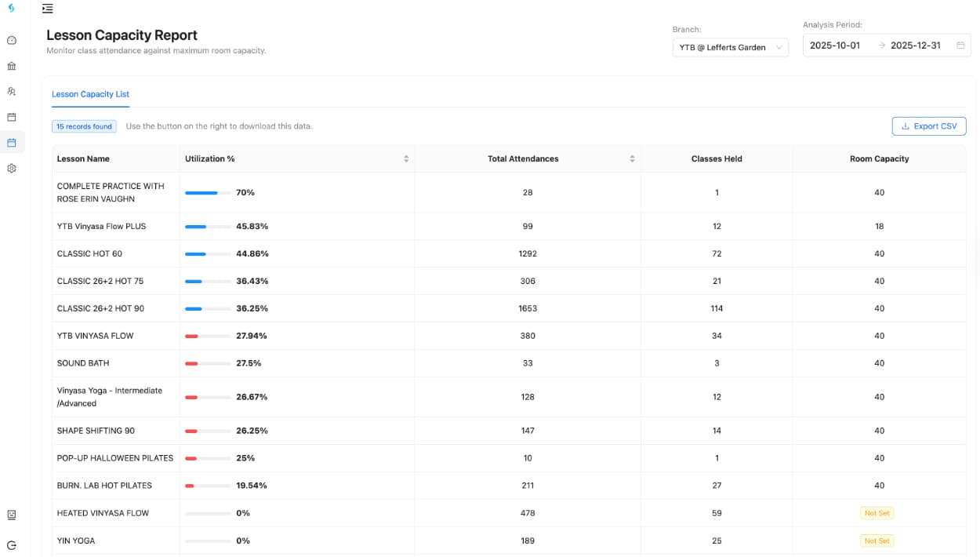Click the highlighted blue calendar sidebar icon
980x557 pixels.
pos(12,143)
